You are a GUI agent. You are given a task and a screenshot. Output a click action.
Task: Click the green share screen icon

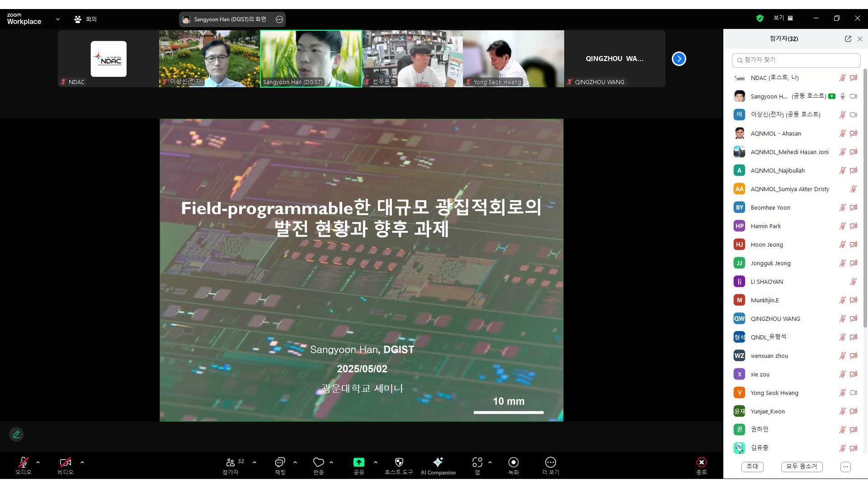(x=359, y=462)
